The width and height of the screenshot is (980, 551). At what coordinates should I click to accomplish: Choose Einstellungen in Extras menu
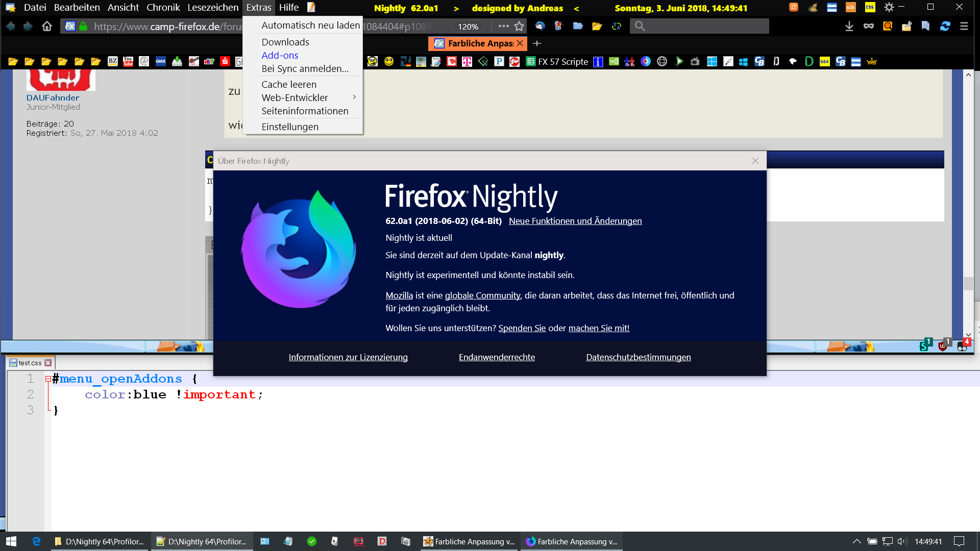[290, 127]
